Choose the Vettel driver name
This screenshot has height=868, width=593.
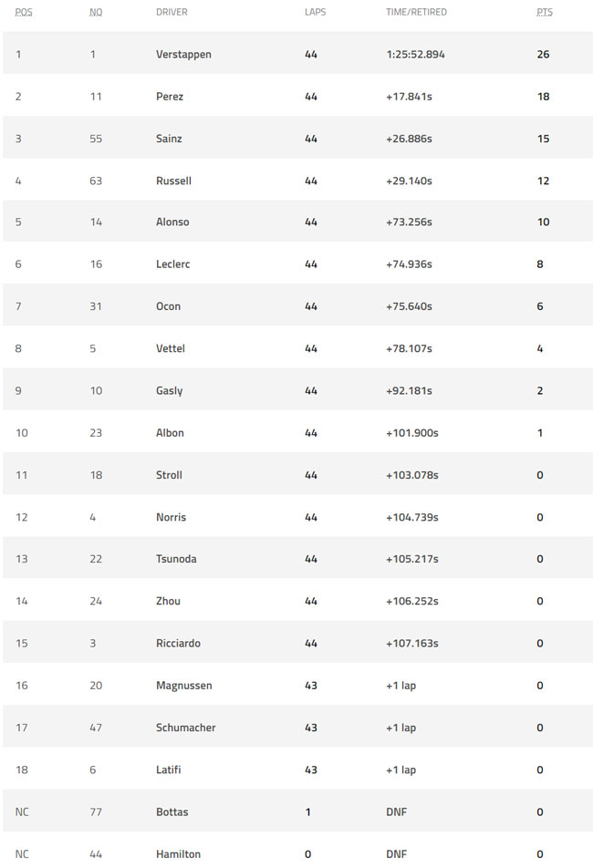[171, 348]
